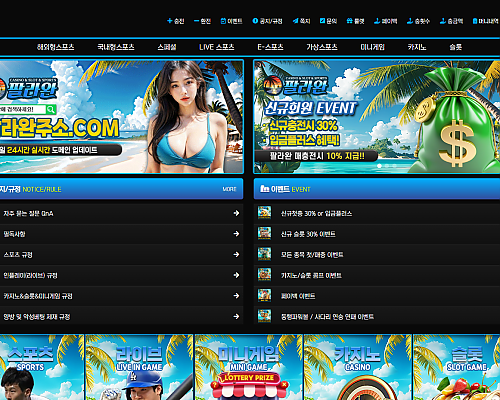Viewport: 500px width, 400px height.
Task: Click the green search magnifier button
Action: (x=51, y=109)
